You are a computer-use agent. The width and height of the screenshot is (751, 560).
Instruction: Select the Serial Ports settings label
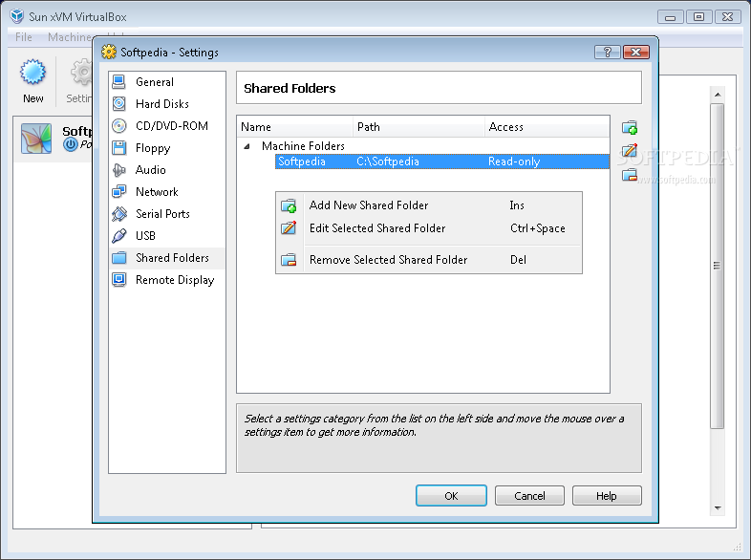coord(162,214)
